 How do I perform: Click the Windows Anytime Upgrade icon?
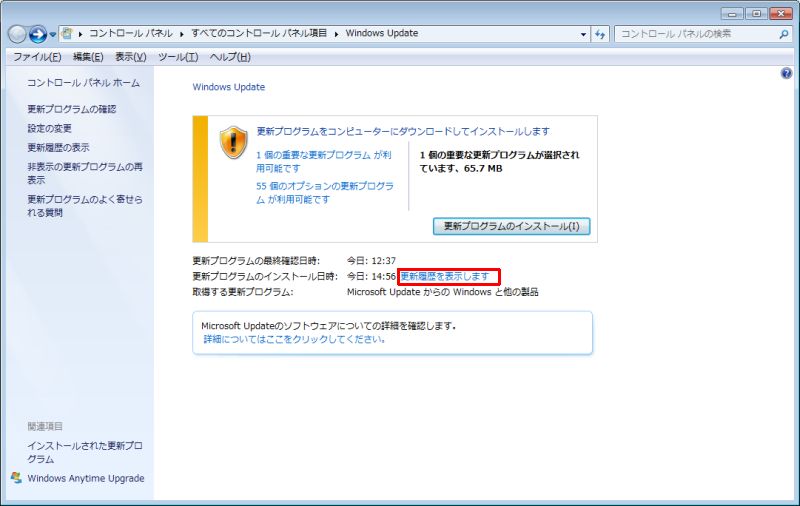tap(16, 478)
